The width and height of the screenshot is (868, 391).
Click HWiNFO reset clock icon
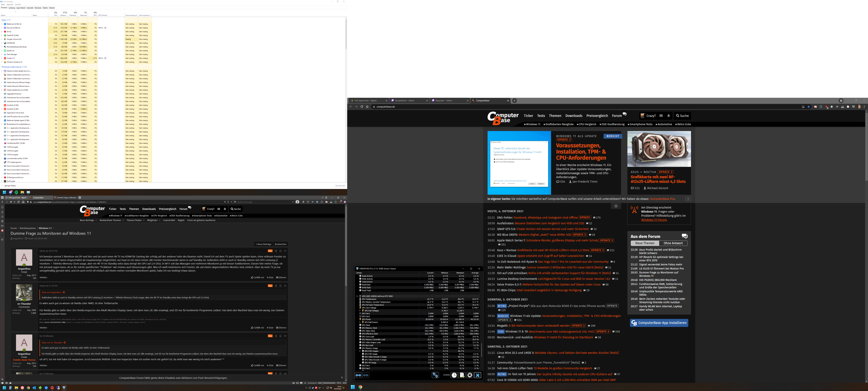(454, 375)
